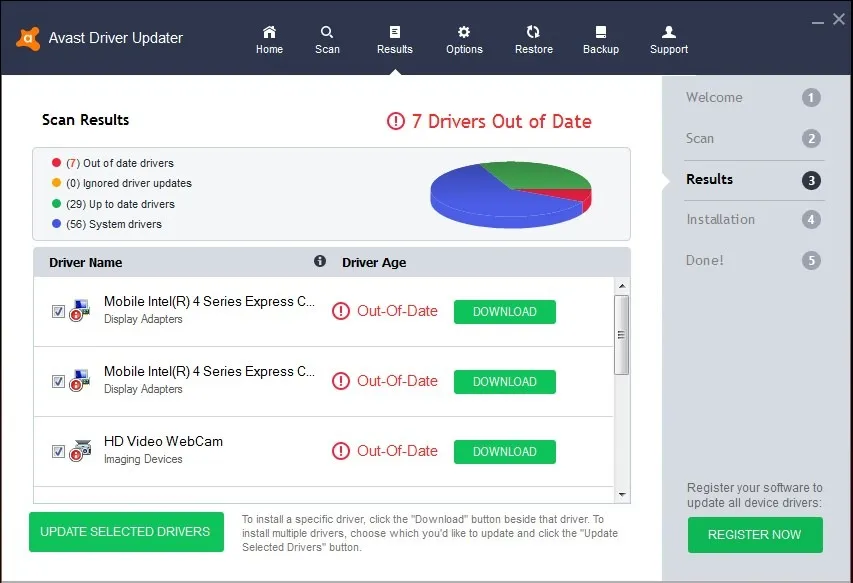Viewport: 853px width, 583px height.
Task: Select the Scan magnifier icon
Action: tap(327, 32)
